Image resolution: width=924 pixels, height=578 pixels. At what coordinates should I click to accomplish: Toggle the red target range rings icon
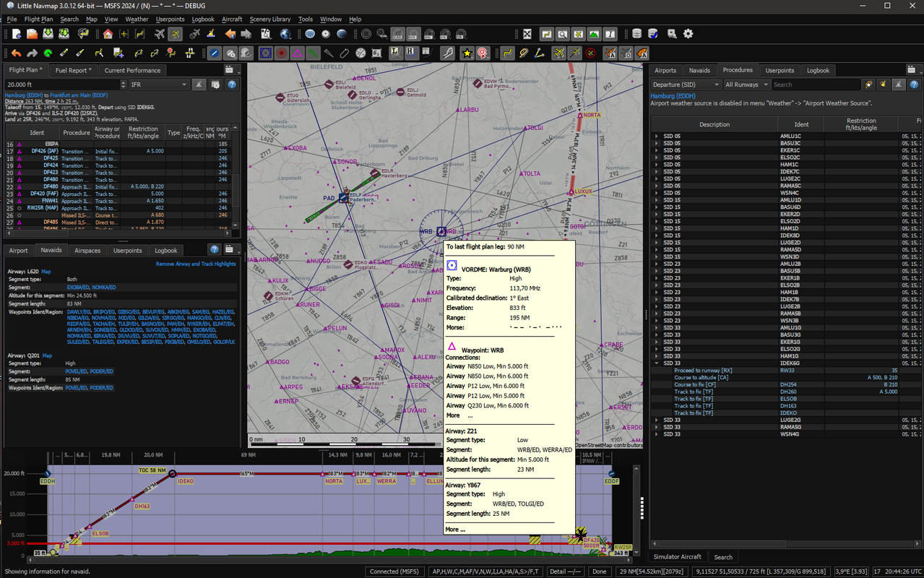point(483,53)
